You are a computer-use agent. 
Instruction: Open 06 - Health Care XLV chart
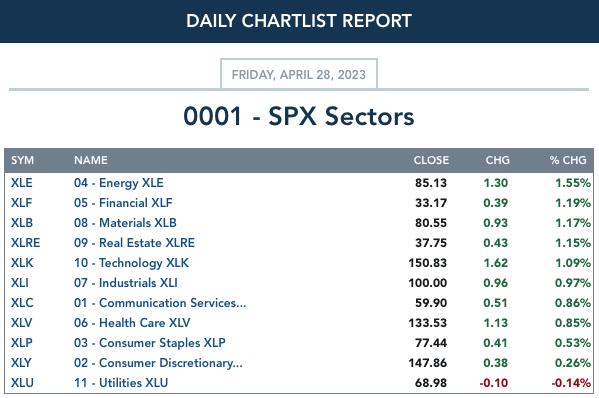(x=132, y=323)
